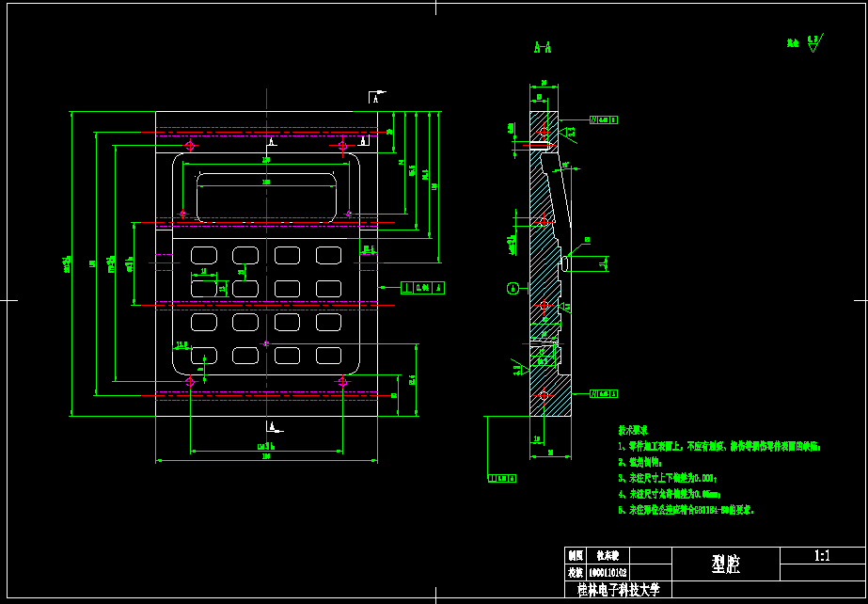The width and height of the screenshot is (868, 604).
Task: Click the 制图 label cell
Action: click(576, 556)
